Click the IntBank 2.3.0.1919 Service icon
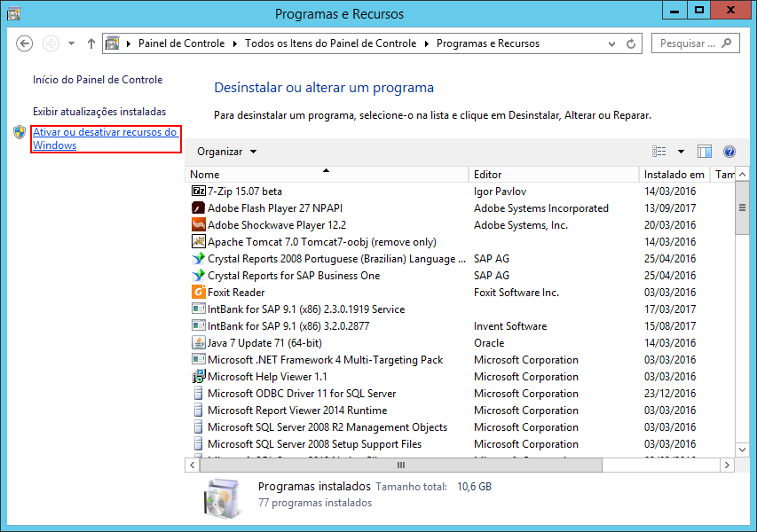Image resolution: width=757 pixels, height=532 pixels. 199,309
